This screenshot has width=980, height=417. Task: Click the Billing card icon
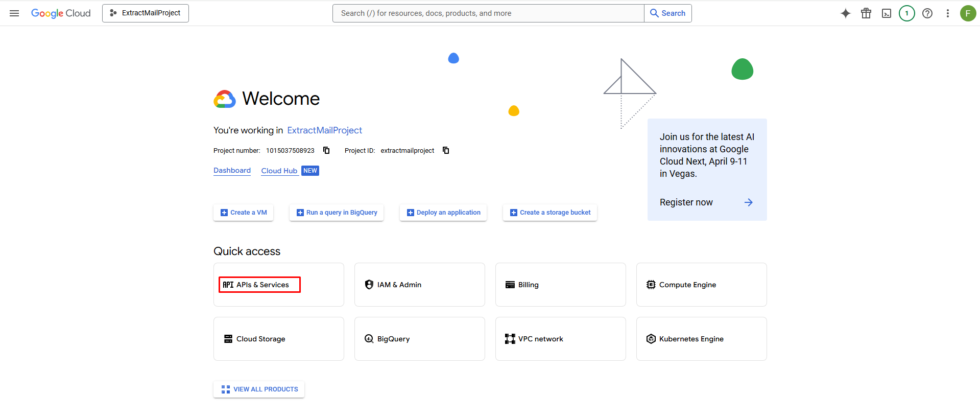tap(510, 285)
